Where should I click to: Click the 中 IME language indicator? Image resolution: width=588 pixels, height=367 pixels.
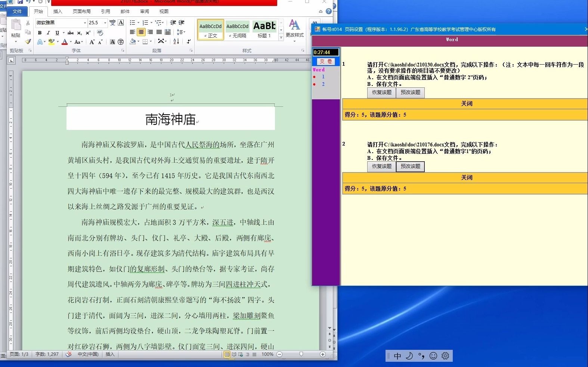(397, 356)
